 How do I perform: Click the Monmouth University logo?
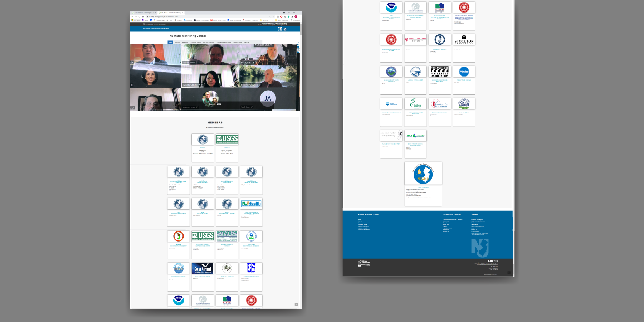(x=440, y=39)
